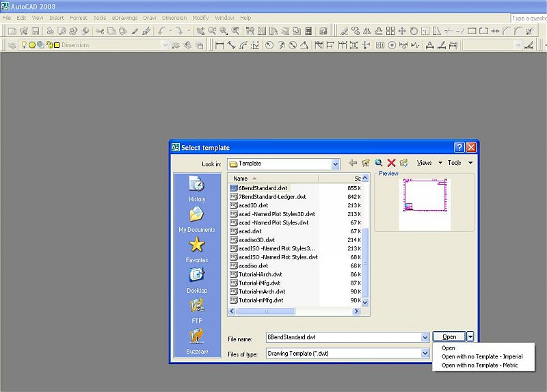This screenshot has width=547, height=392.
Task: Expand Files of type dropdown
Action: [x=425, y=353]
